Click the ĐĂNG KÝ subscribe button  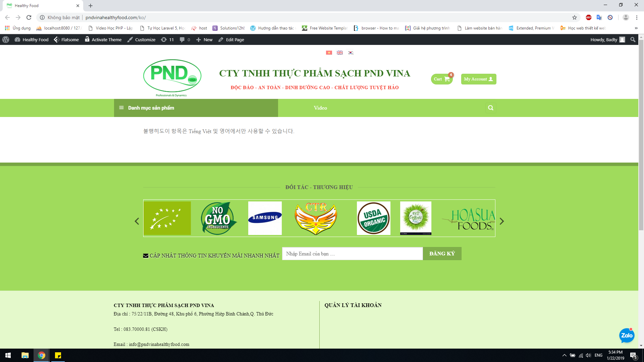point(442,254)
